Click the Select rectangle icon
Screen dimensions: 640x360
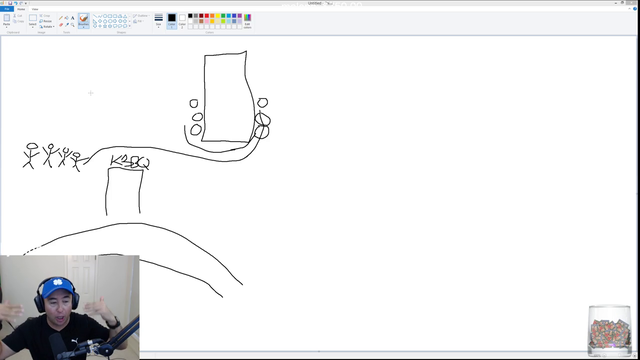point(33,18)
